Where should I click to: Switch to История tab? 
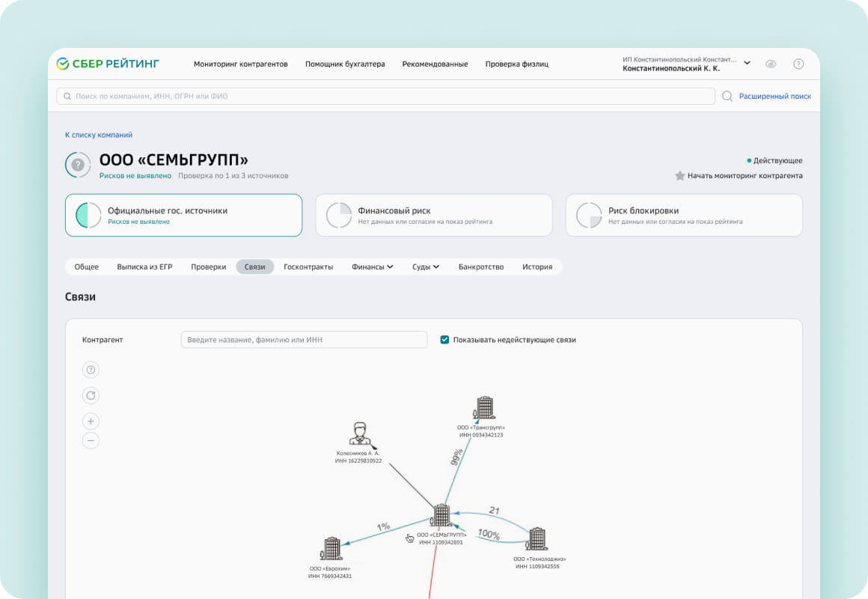(x=537, y=267)
